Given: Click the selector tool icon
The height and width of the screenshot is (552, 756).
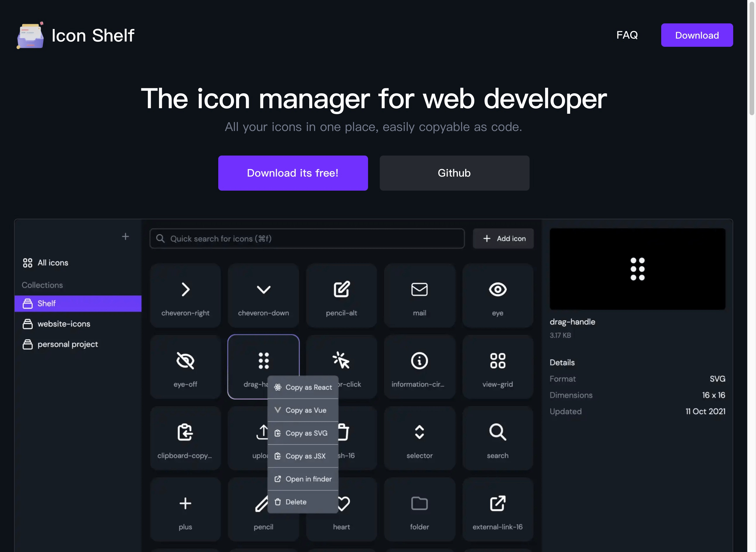Looking at the screenshot, I should click(419, 431).
